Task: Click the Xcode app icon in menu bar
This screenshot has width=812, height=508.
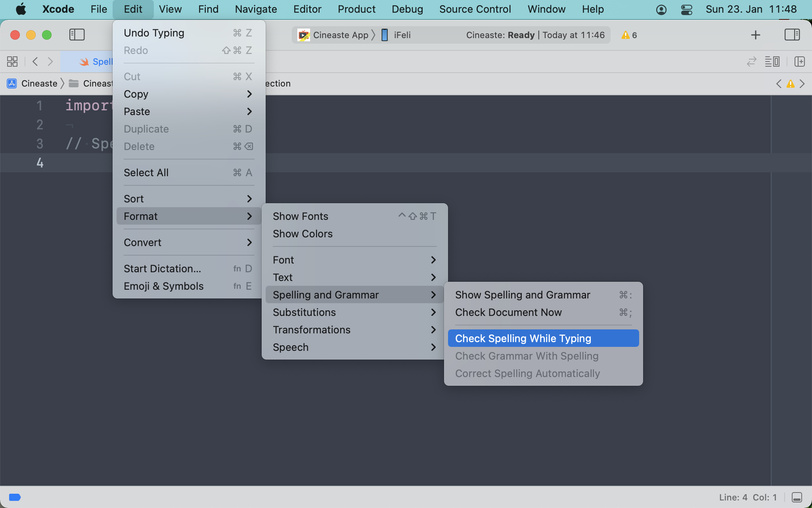Action: (x=58, y=9)
